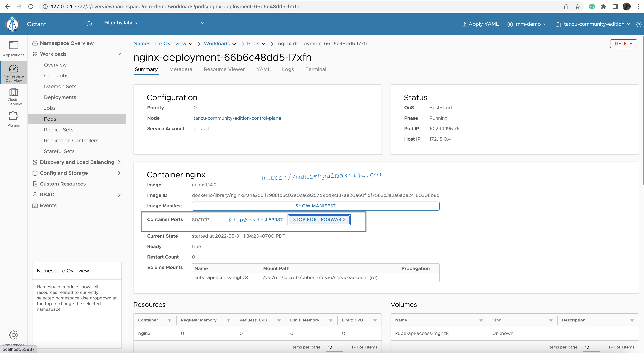
Task: Open Stateful Sets in sidebar
Action: click(x=59, y=151)
